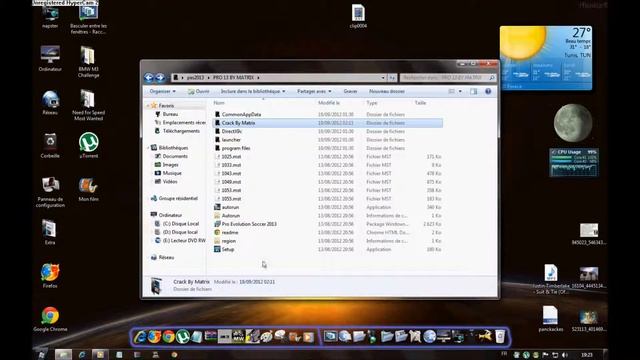The width and height of the screenshot is (640, 360).
Task: Select (E:) Lecteur DVD RW drive
Action: pyautogui.click(x=180, y=240)
